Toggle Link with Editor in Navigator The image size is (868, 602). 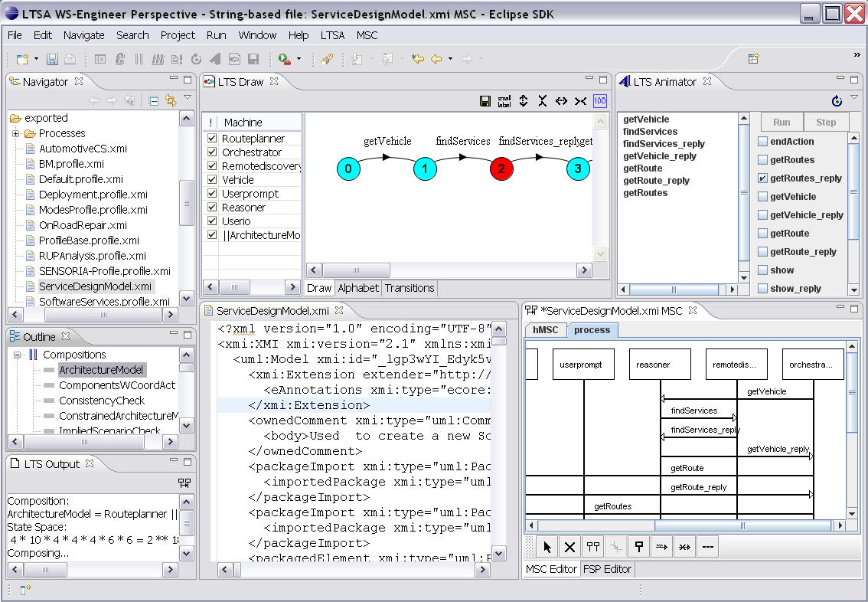(170, 100)
